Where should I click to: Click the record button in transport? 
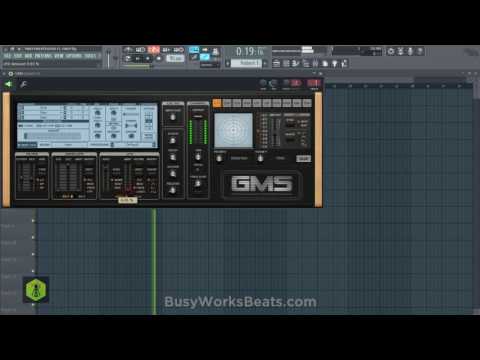pos(159,59)
